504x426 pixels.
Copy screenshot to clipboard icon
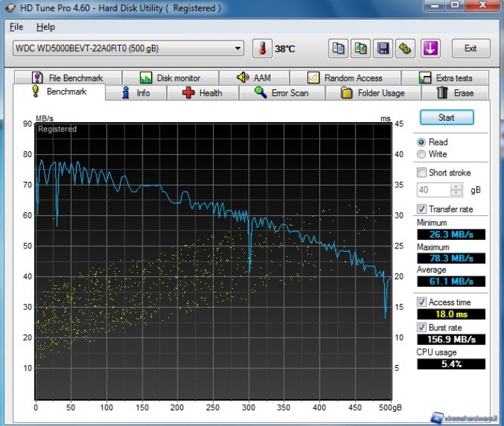point(361,49)
